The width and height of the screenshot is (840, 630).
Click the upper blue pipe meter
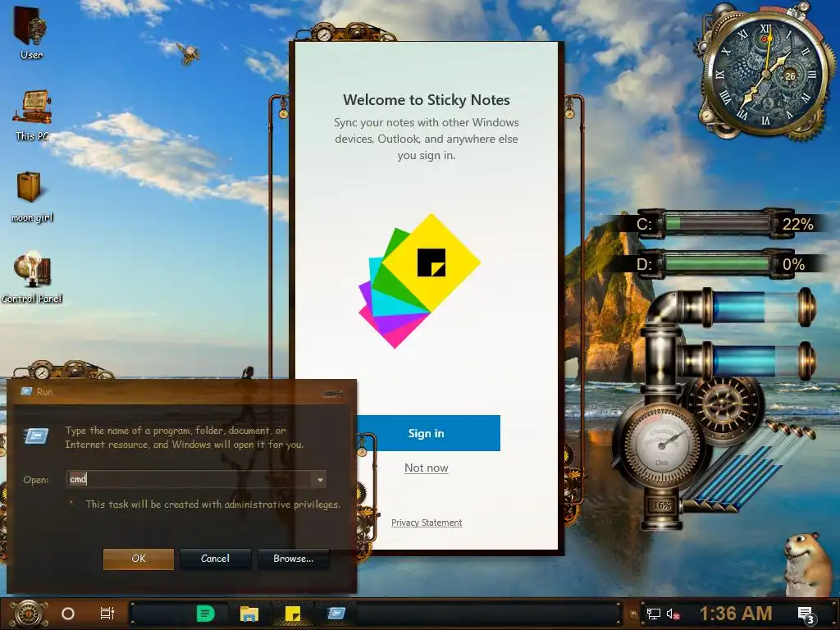(755, 307)
